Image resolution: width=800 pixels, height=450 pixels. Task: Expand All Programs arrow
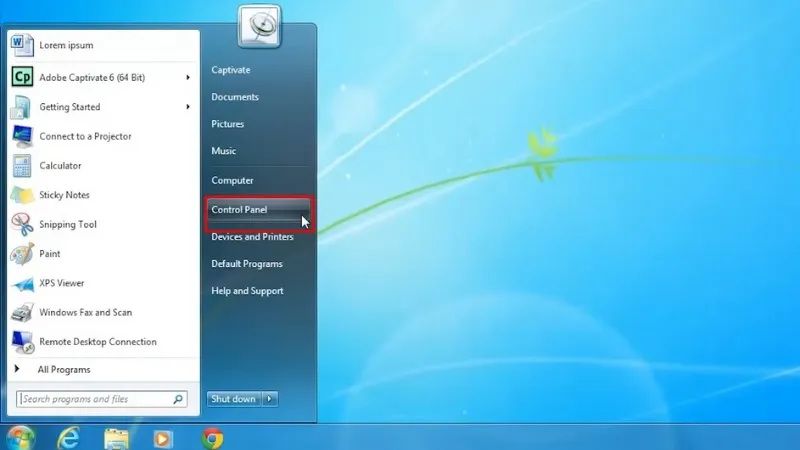tap(17, 369)
